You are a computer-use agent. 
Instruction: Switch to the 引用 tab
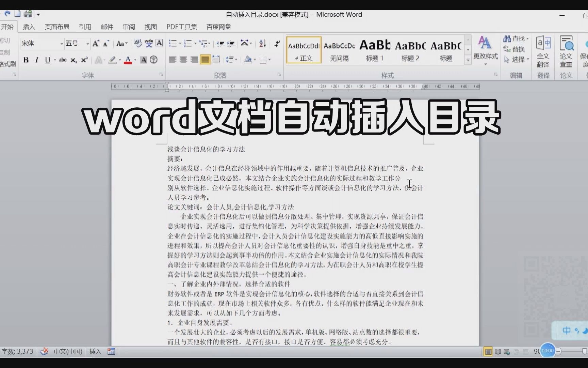tap(85, 27)
